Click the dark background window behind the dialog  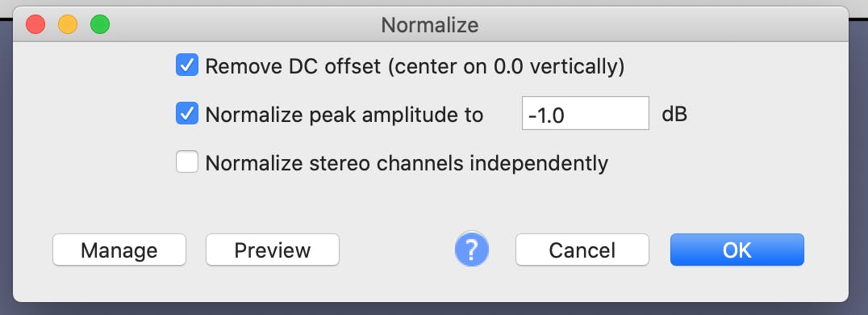pos(858,166)
